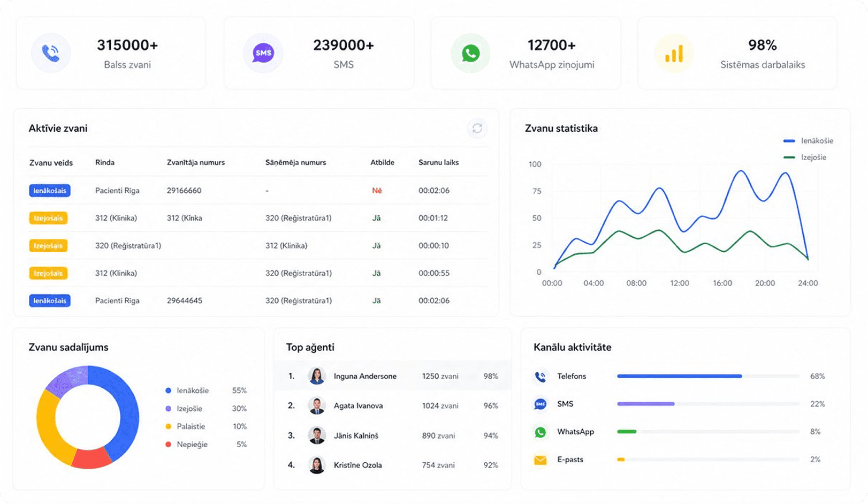Image resolution: width=868 pixels, height=504 pixels.
Task: Toggle the Ienākošie line in chart legend
Action: click(808, 141)
